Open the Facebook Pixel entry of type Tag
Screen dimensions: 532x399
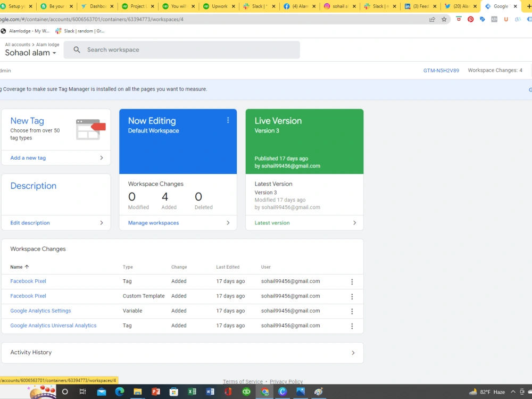[28, 281]
